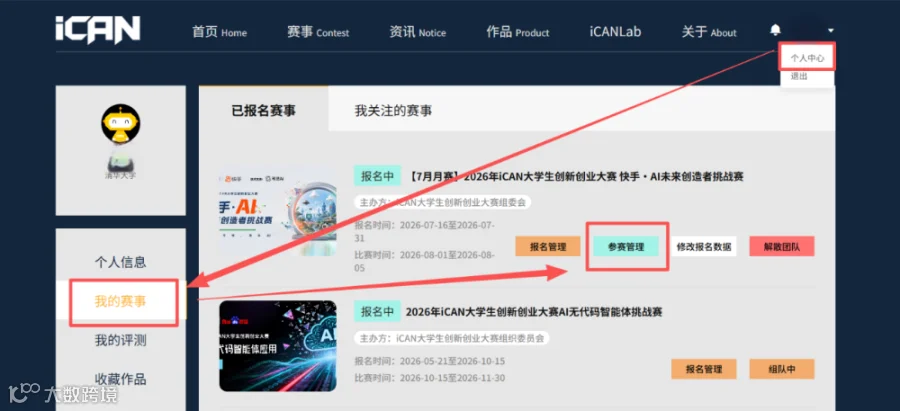Open 关于 About menu
The image size is (900, 411).
tap(709, 32)
